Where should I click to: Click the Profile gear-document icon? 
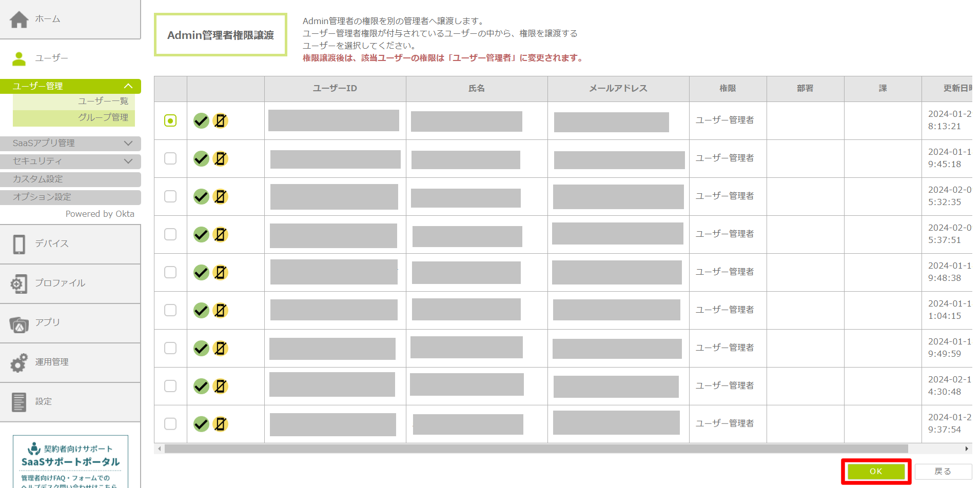(x=19, y=283)
